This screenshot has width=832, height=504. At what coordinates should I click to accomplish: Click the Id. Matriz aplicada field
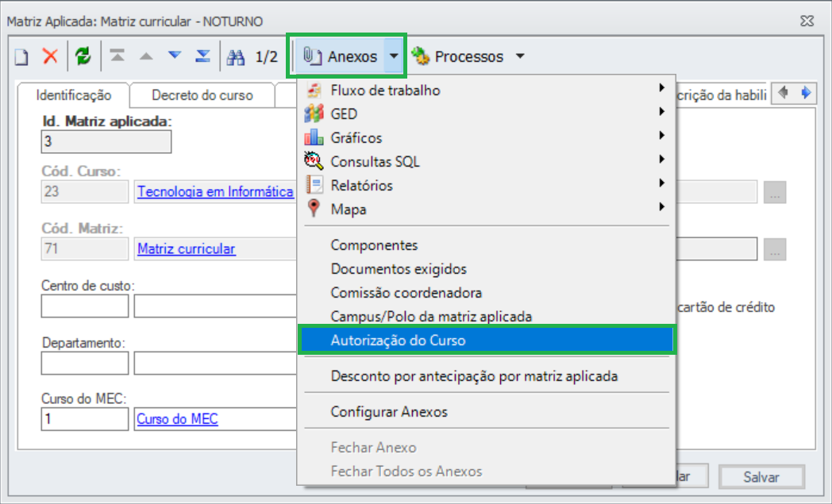click(106, 141)
